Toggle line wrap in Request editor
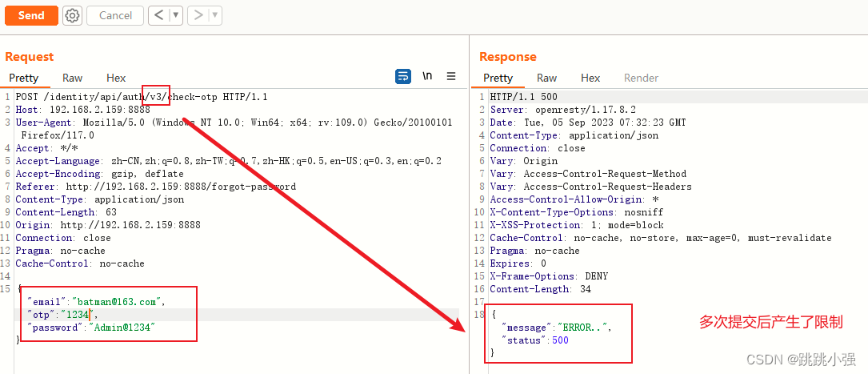This screenshot has width=868, height=374. (403, 76)
